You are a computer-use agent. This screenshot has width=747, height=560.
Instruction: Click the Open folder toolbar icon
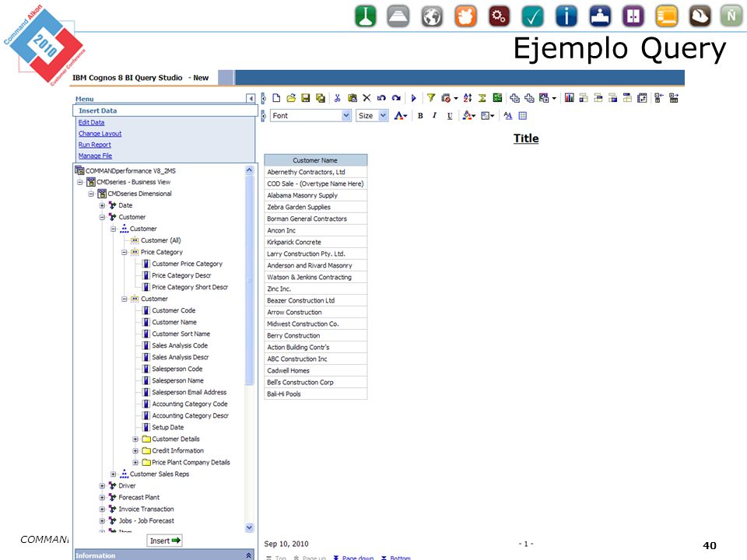tap(291, 98)
